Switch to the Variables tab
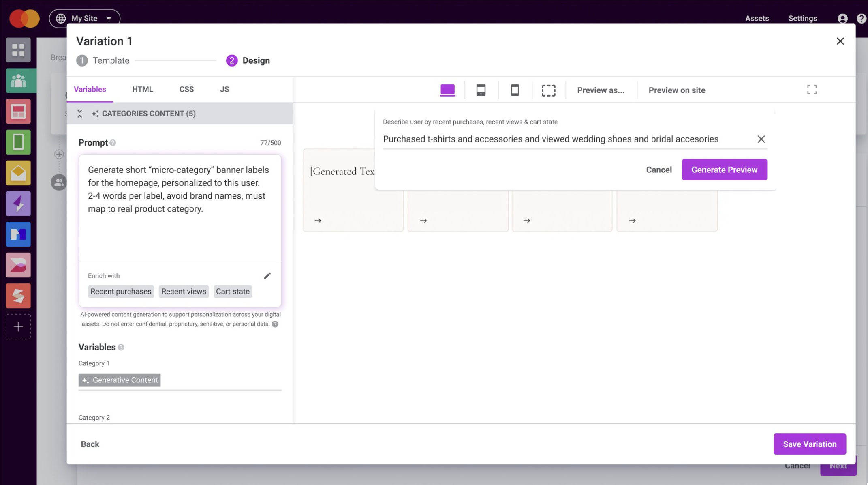The width and height of the screenshot is (868, 485). tap(90, 89)
